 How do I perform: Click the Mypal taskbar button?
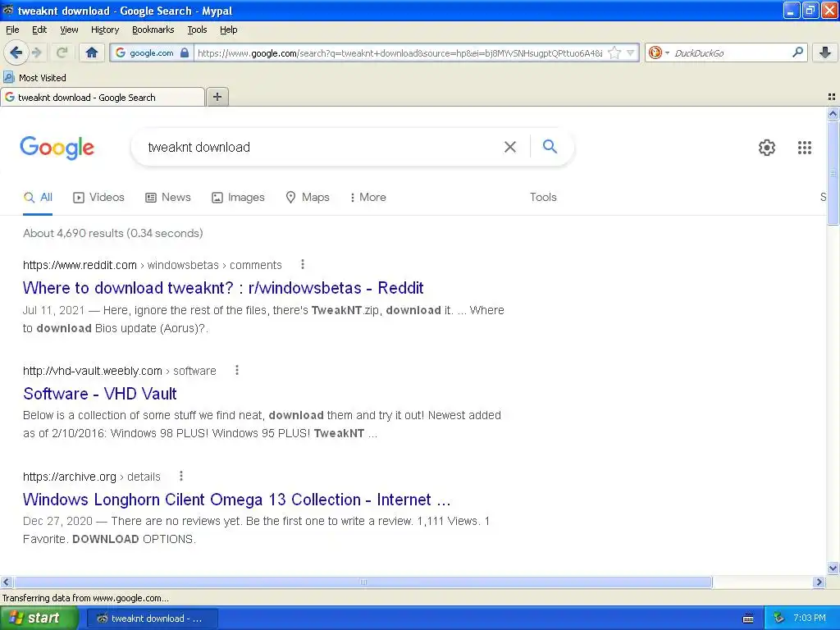click(152, 619)
